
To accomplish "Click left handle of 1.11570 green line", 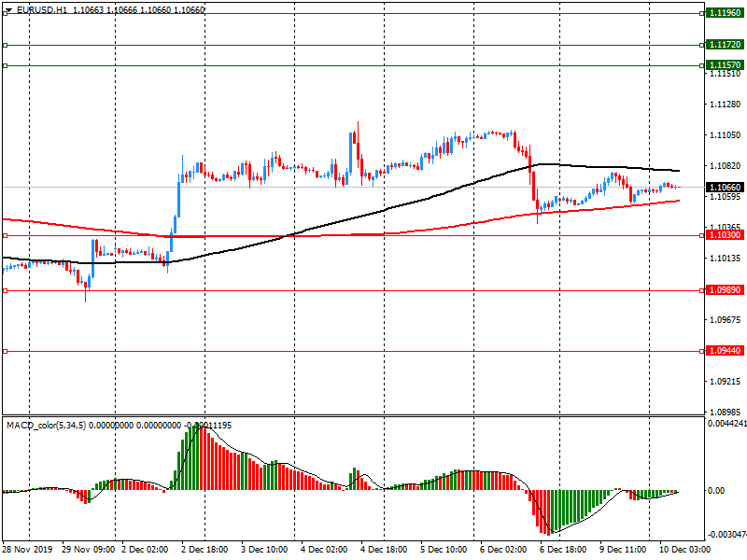I will click(6, 65).
